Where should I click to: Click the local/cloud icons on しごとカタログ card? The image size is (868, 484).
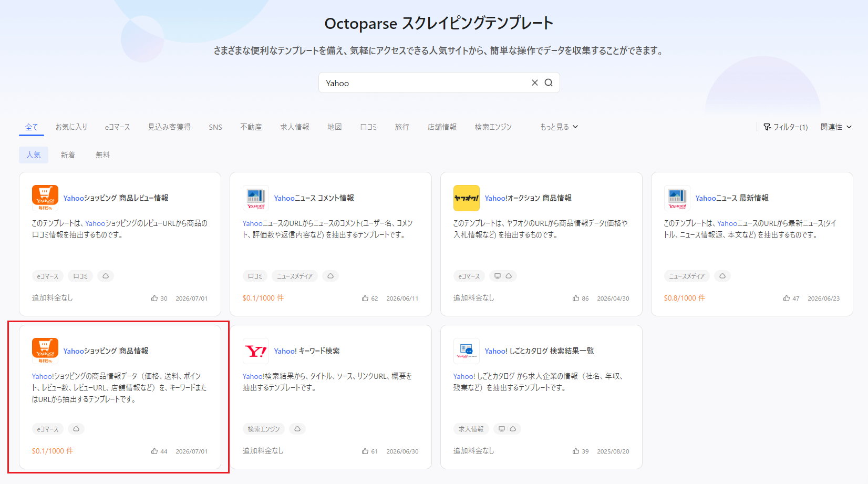tap(507, 429)
